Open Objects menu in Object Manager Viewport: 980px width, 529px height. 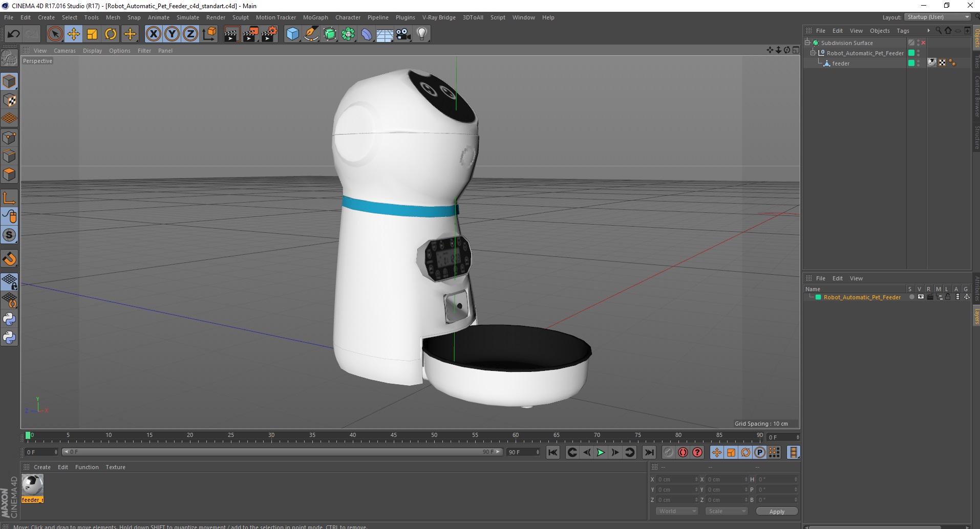[x=880, y=31]
